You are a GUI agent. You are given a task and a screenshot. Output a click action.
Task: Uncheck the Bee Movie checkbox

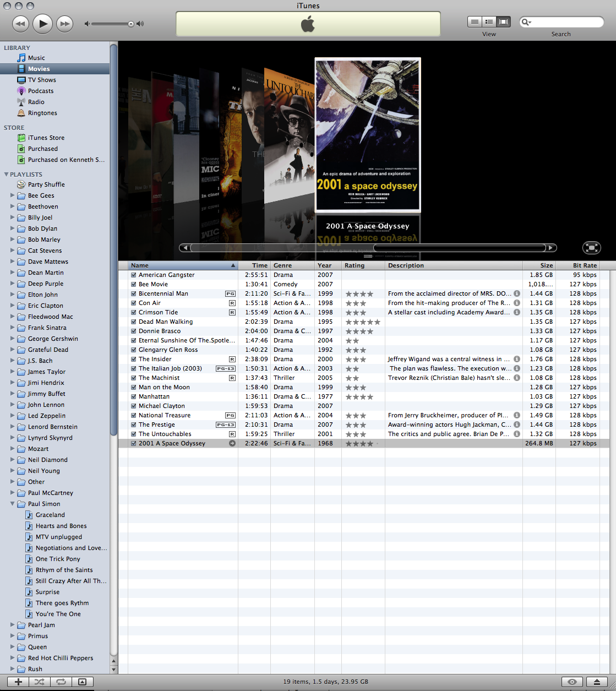(134, 284)
